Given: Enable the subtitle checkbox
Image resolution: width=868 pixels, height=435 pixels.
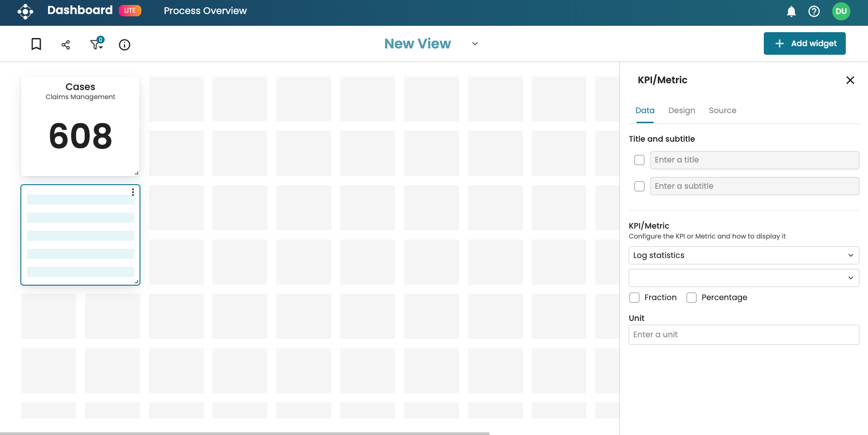Looking at the screenshot, I should [639, 186].
